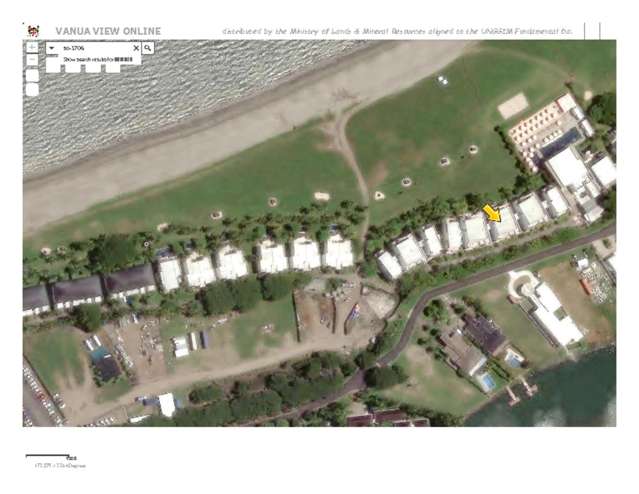Click the blue swimming pool near the jetty
The width and height of the screenshot is (639, 494).
(x=487, y=381)
